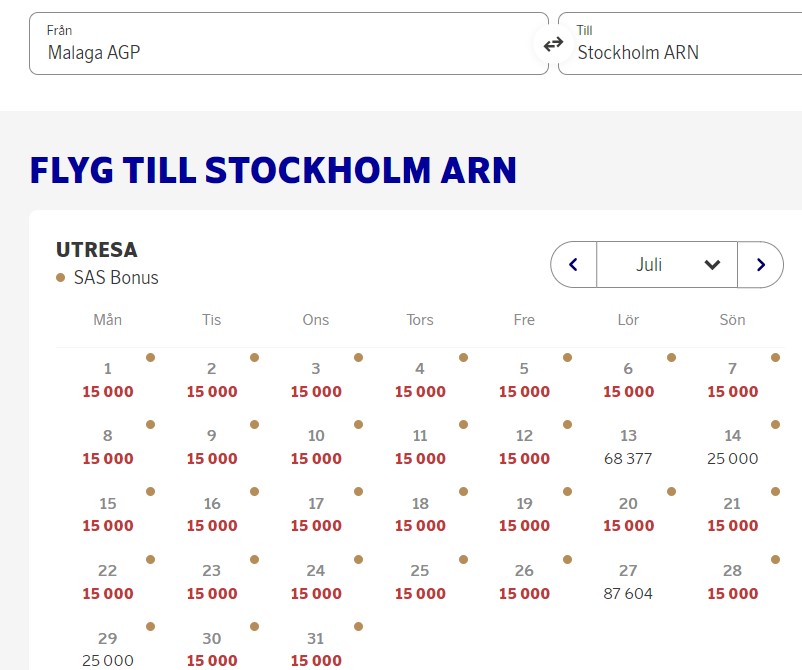Click SAS Bonus legend label
Image resolution: width=802 pixels, height=670 pixels.
coord(116,277)
